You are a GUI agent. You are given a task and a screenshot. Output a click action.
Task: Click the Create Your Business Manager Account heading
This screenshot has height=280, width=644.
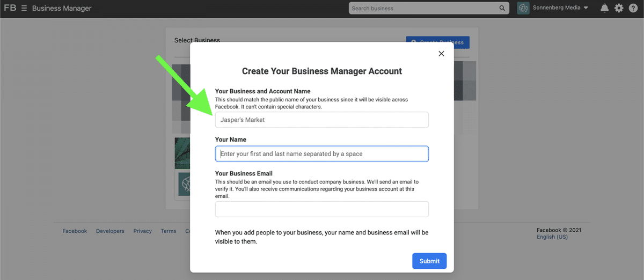(x=322, y=71)
